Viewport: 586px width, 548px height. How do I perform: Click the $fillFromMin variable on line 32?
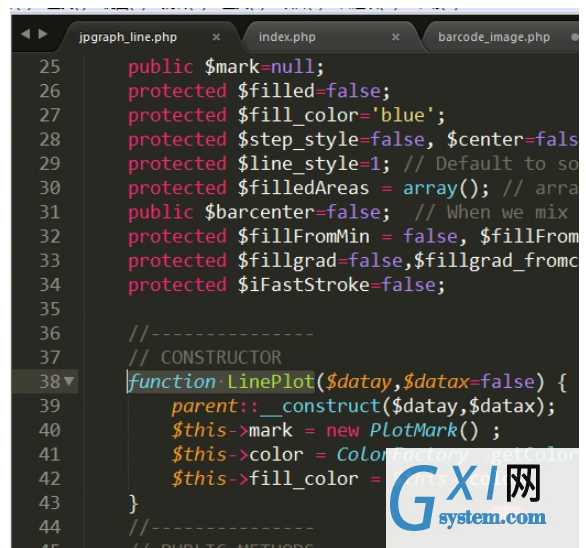(303, 237)
